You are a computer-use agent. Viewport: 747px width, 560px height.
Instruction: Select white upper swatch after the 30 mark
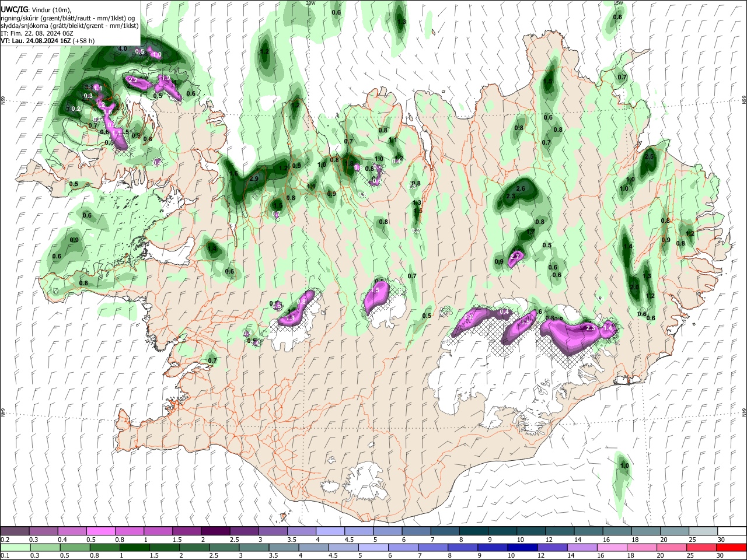tap(732, 531)
